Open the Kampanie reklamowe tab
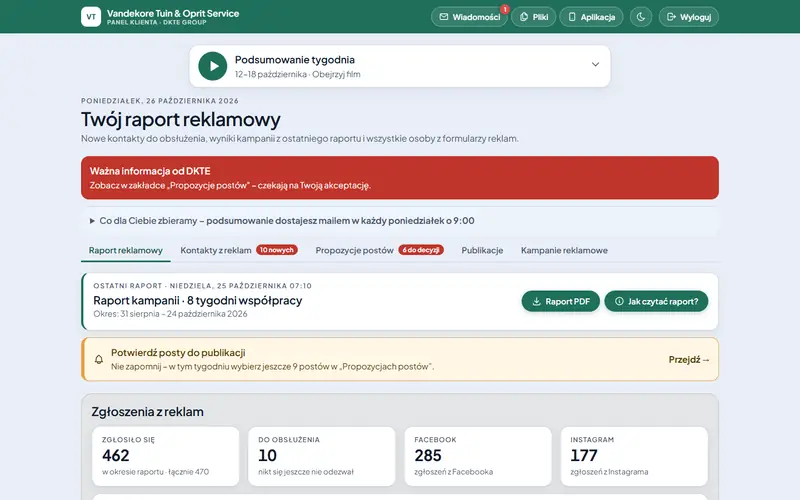800x500 pixels. tap(564, 250)
